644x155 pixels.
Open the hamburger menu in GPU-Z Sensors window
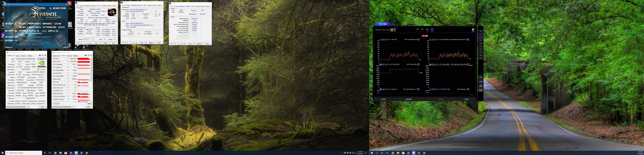coord(91,55)
